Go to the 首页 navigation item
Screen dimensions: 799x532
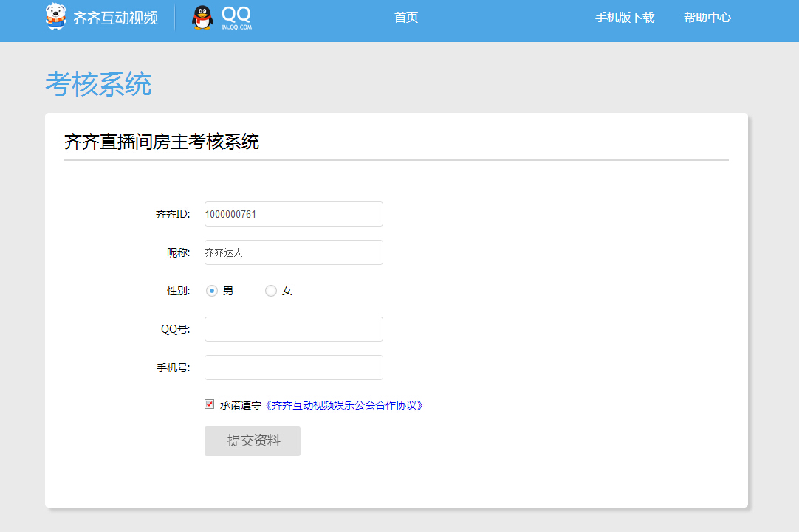[x=406, y=17]
